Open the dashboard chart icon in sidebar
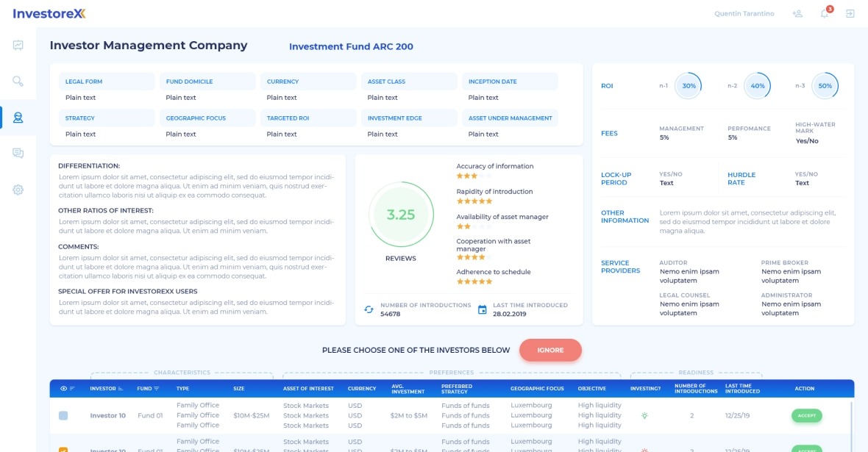868x452 pixels. point(18,46)
